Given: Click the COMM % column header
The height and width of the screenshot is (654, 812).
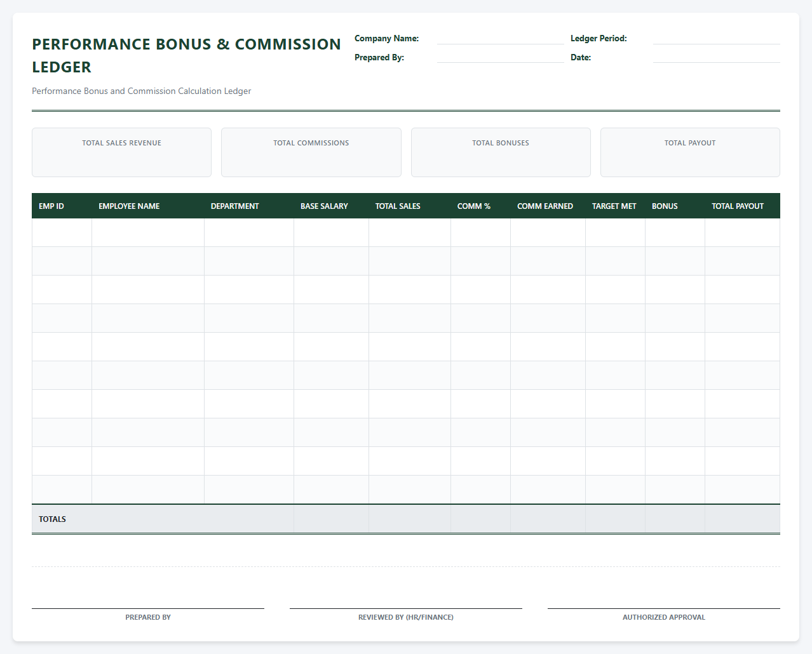Looking at the screenshot, I should tap(480, 206).
